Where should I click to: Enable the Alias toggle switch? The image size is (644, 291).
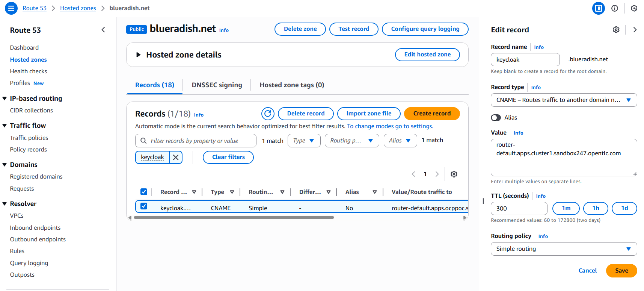click(496, 118)
